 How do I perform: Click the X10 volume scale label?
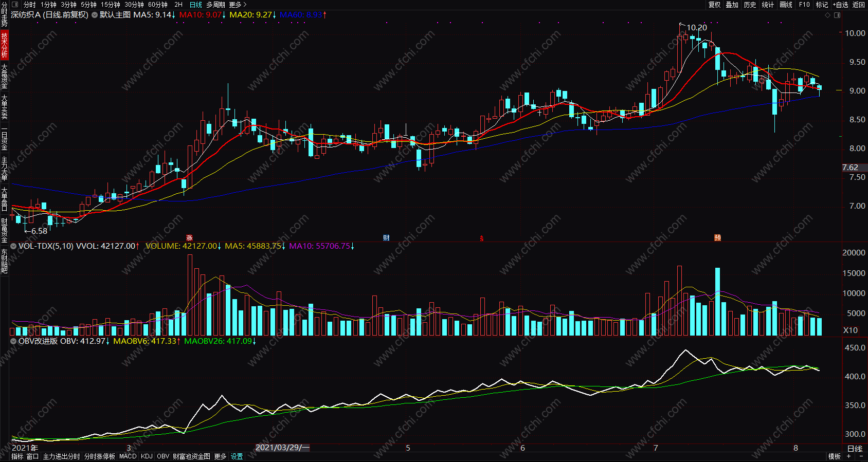[x=851, y=330]
